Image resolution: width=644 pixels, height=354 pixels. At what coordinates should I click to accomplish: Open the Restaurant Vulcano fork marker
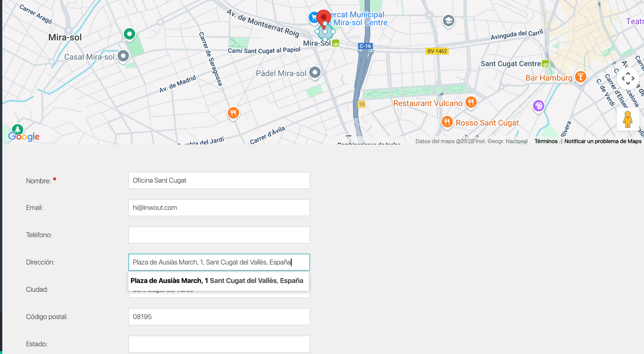tap(471, 102)
